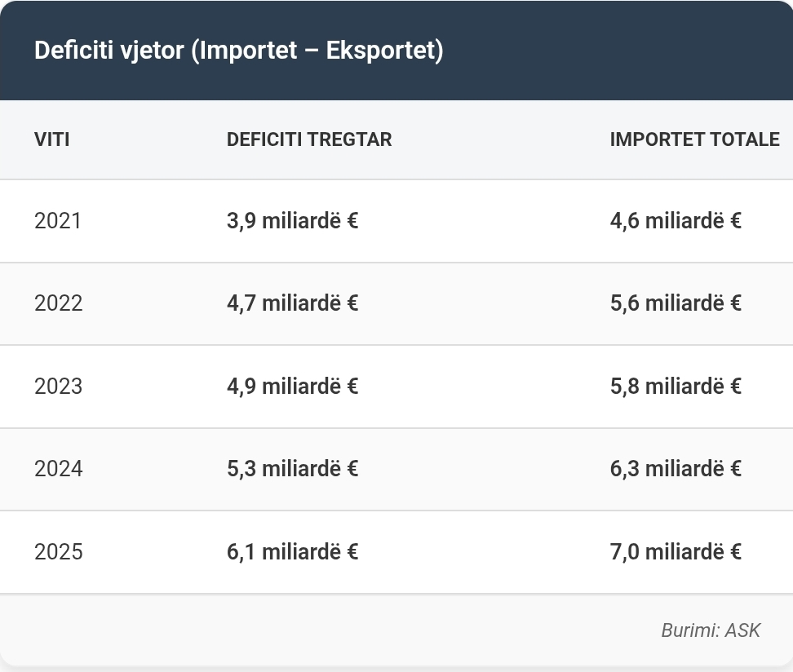
Task: Select the 7,0 miliardë € imports value
Action: 676,552
